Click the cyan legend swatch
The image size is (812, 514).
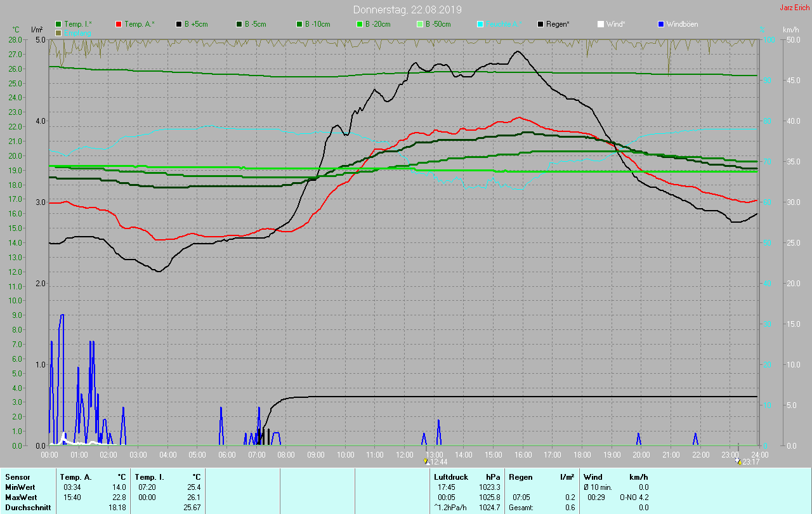[x=480, y=24]
